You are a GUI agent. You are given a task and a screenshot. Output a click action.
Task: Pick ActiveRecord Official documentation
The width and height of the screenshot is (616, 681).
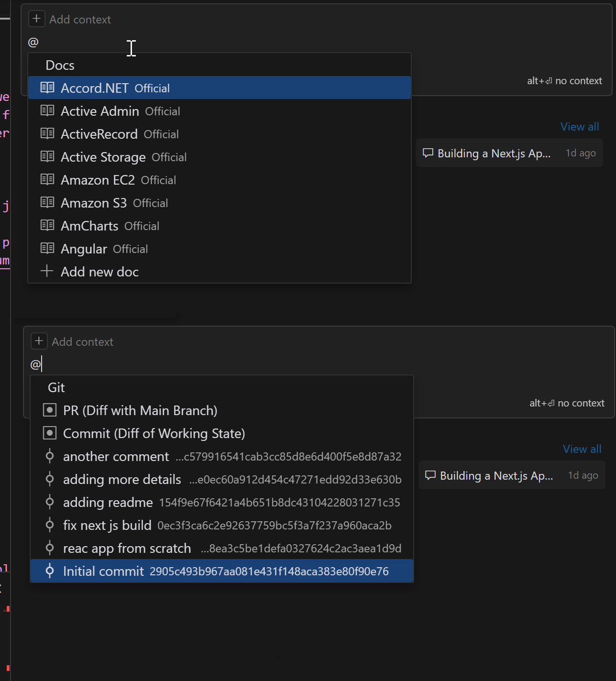[220, 134]
